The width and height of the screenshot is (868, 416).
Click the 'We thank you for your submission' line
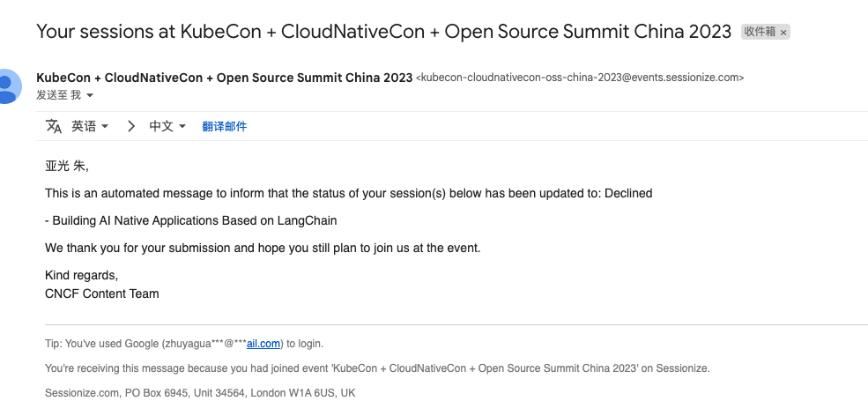[263, 248]
